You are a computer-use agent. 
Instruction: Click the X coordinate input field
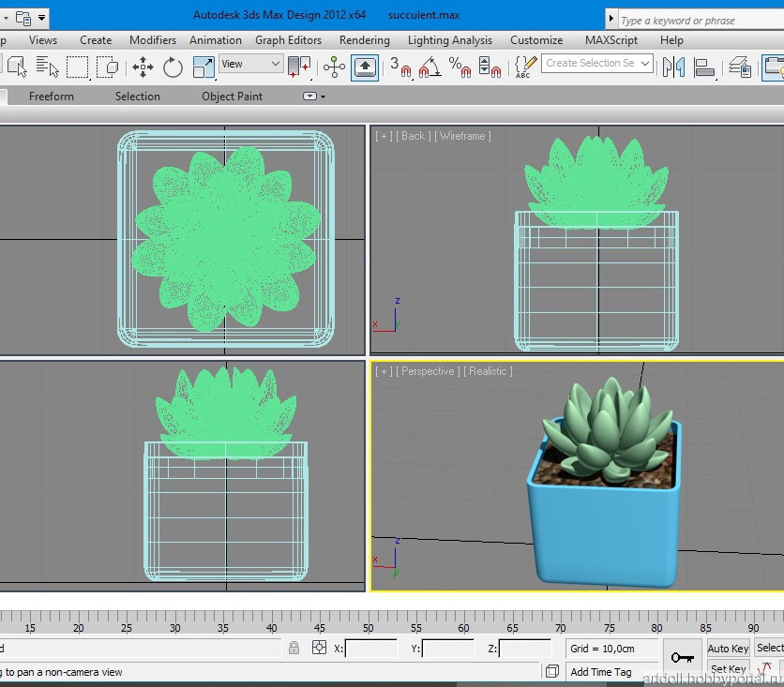371,649
